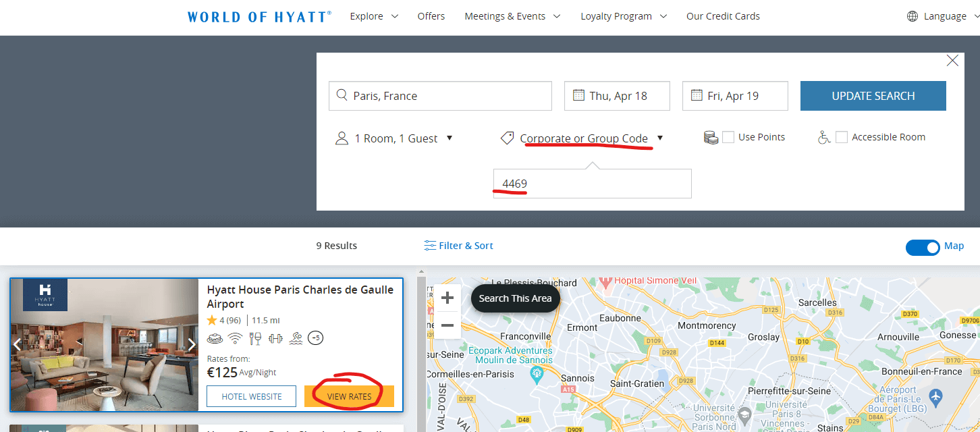Click the 9 Results count
Screen dimensions: 980x432
(337, 246)
